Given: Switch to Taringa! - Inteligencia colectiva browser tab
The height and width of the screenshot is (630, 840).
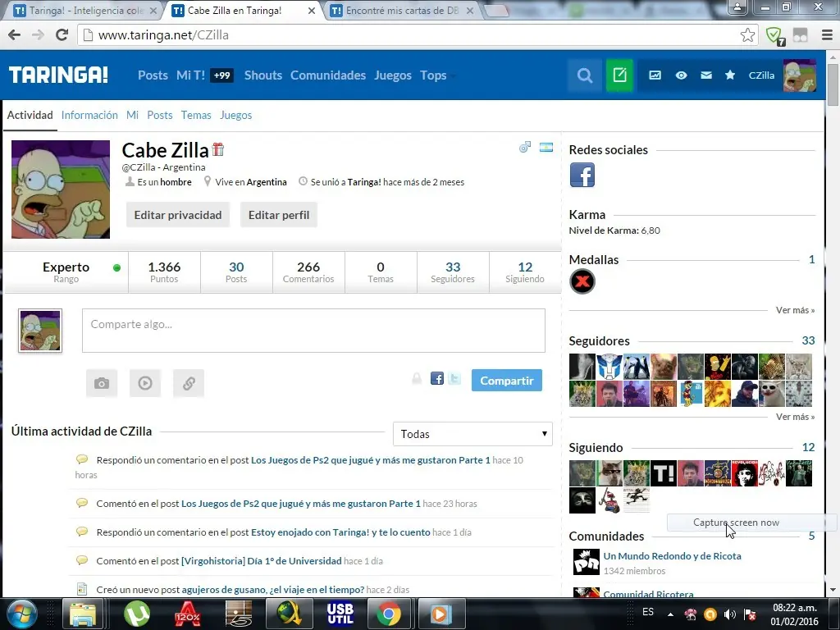Looking at the screenshot, I should point(85,11).
